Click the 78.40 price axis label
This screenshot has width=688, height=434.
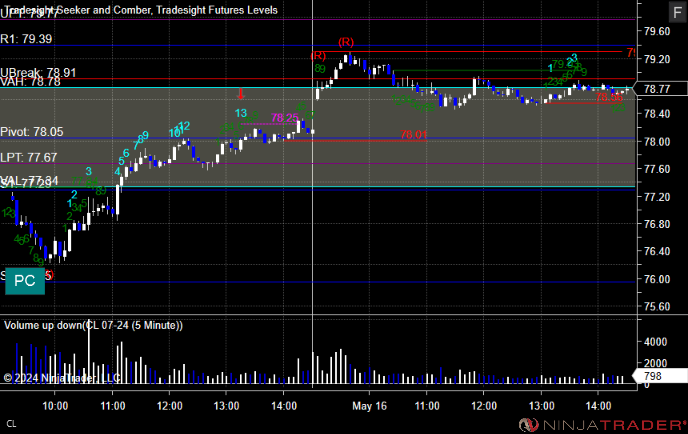pos(657,114)
